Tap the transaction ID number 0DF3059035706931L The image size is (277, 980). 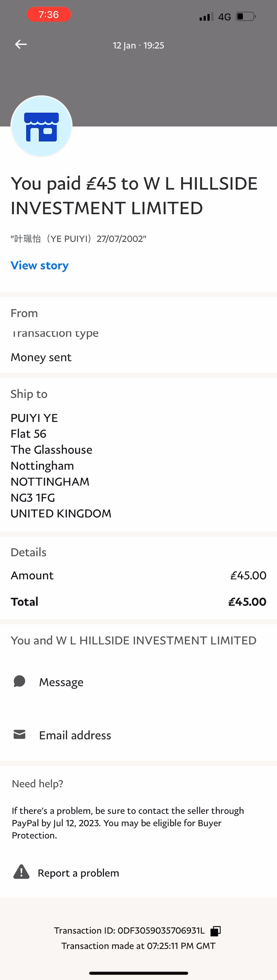tap(161, 930)
